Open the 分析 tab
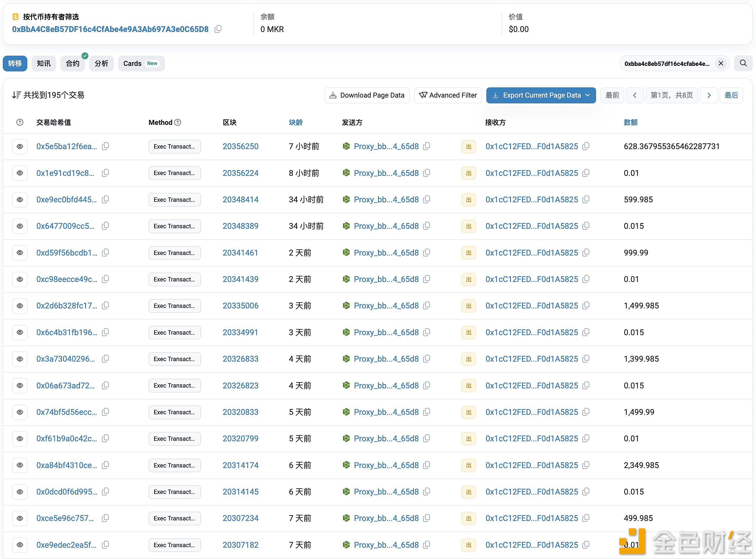Viewport: 756px width, 559px height. coord(101,63)
